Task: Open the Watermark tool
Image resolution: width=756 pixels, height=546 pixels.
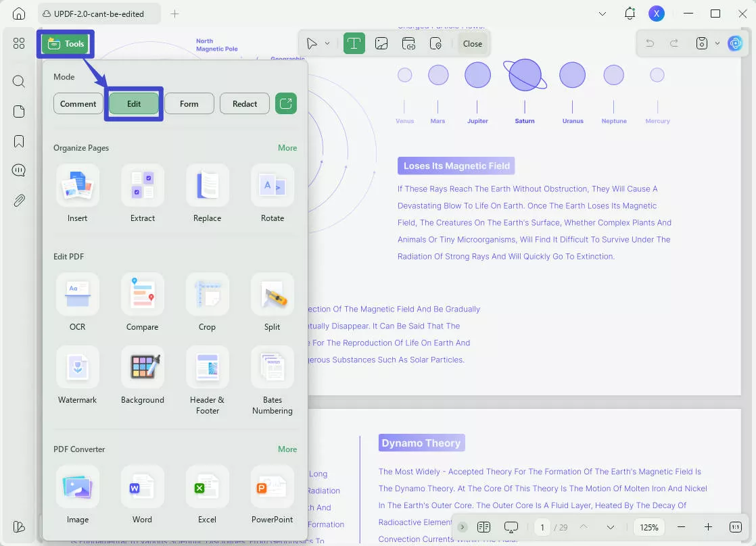Action: 78,376
